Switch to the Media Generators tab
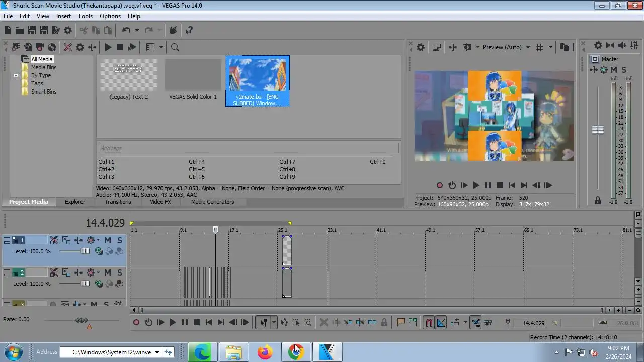 [212, 202]
